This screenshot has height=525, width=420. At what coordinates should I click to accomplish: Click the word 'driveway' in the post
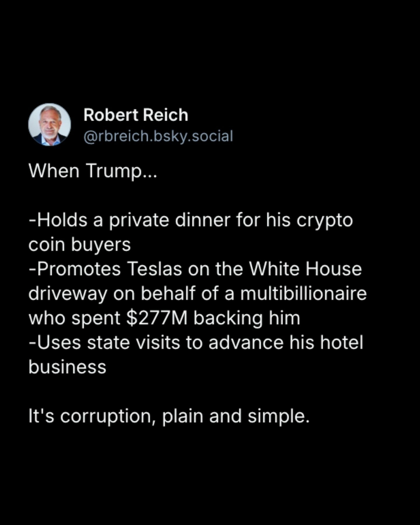click(x=68, y=294)
